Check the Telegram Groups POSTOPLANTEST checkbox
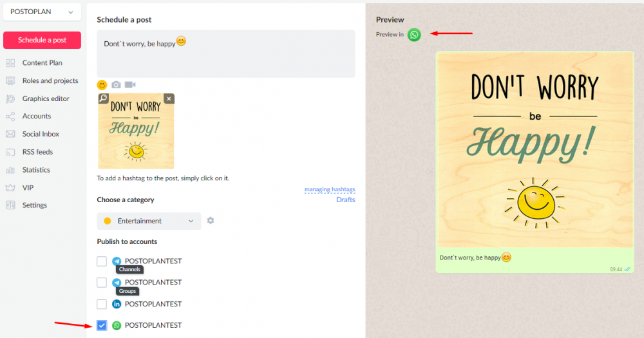This screenshot has height=338, width=644. pos(102,283)
